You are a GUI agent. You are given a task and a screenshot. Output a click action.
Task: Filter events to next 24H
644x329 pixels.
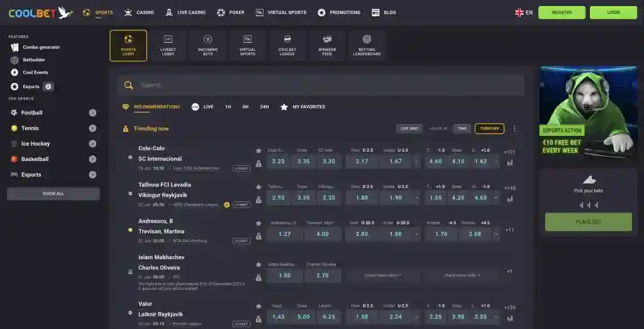point(265,107)
